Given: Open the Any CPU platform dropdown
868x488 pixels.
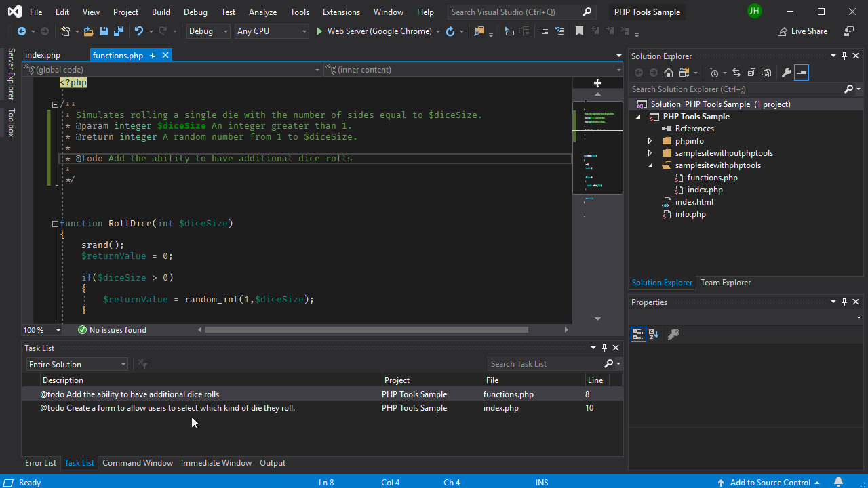Looking at the screenshot, I should click(x=272, y=31).
